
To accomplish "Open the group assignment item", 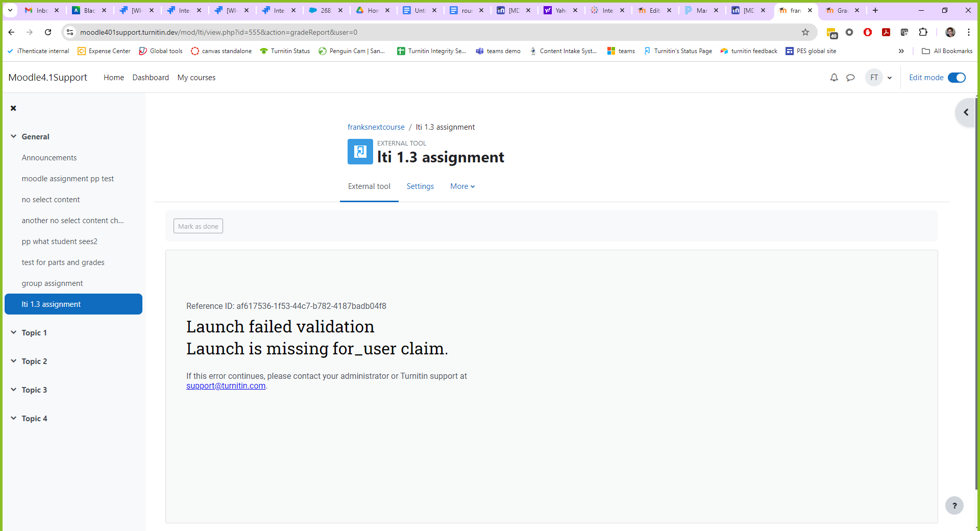I will [52, 283].
